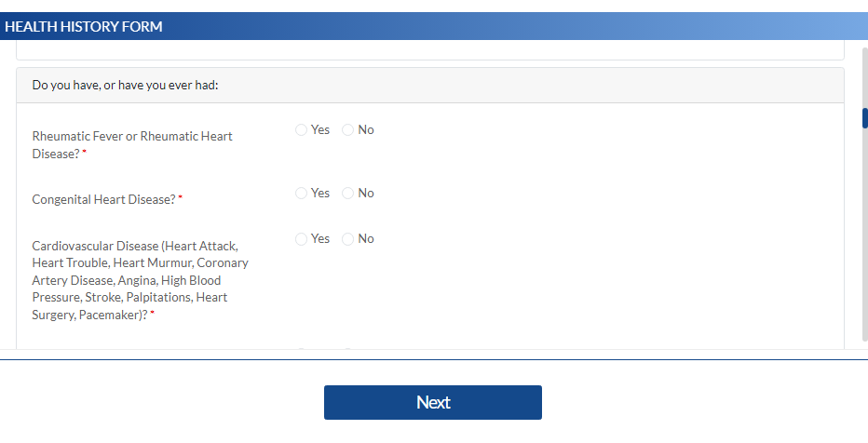Select Yes for Rheumatic Fever question
The height and width of the screenshot is (443, 868).
301,130
